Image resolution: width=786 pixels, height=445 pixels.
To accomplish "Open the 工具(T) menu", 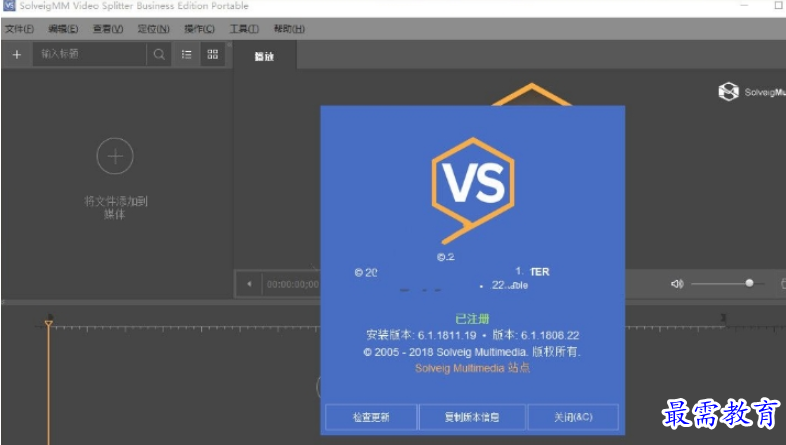I will click(x=244, y=29).
